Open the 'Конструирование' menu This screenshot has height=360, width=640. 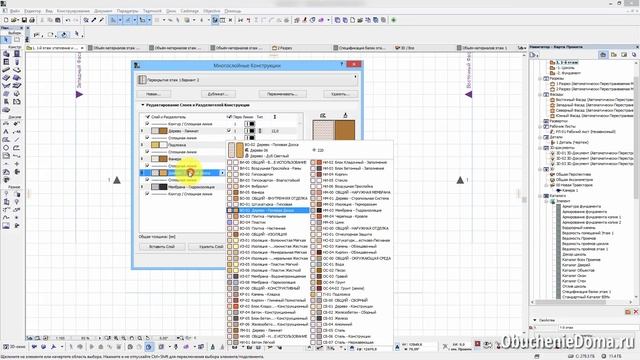73,11
